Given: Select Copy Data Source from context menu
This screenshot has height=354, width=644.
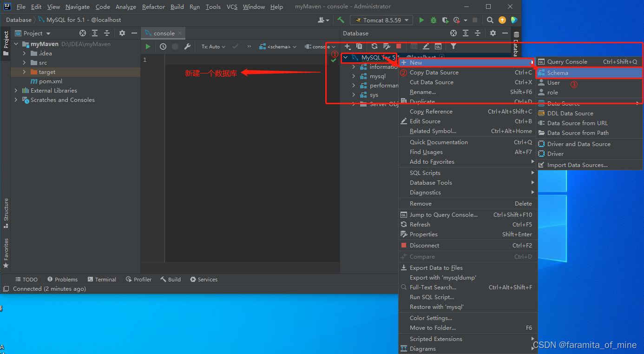Looking at the screenshot, I should [467, 73].
